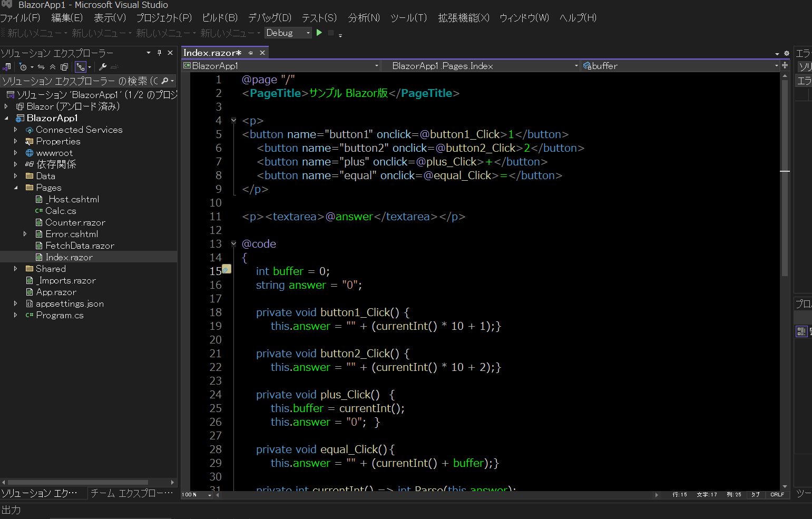The height and width of the screenshot is (519, 812).
Task: Open Properties wrench icon in Solution Explorer
Action: pos(103,67)
